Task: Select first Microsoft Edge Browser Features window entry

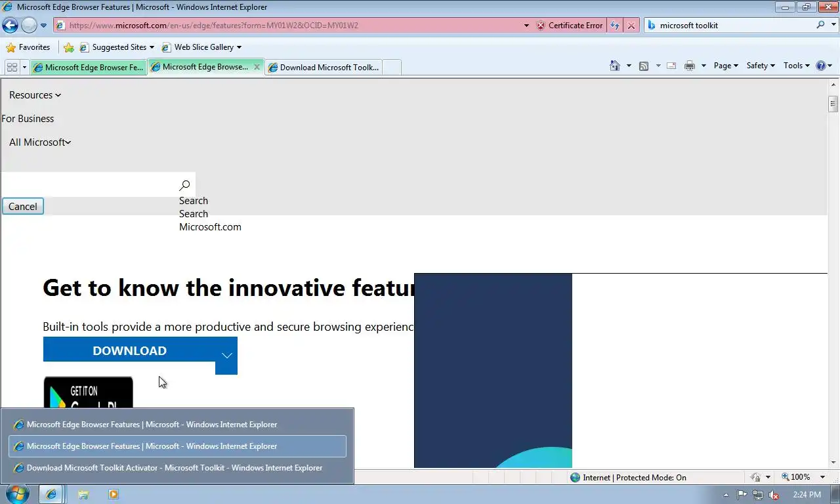Action: pos(177,425)
